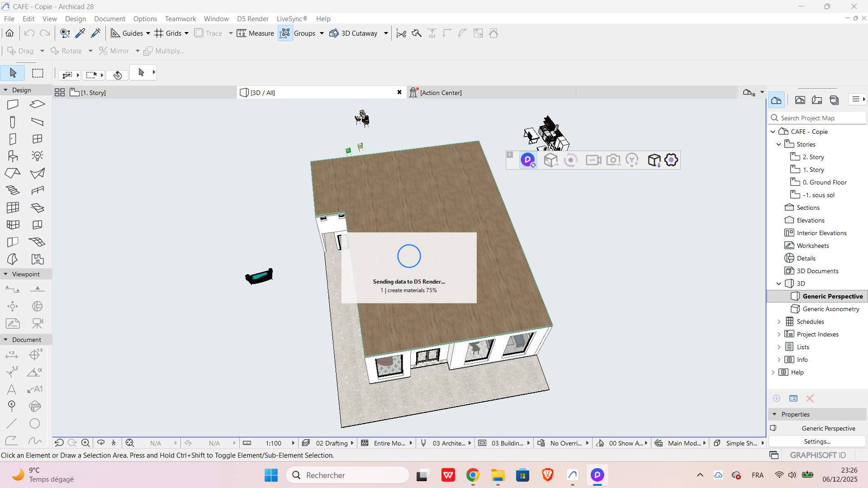Screen dimensions: 868x488
Task: Click the D5 Render sync icon
Action: (528, 160)
